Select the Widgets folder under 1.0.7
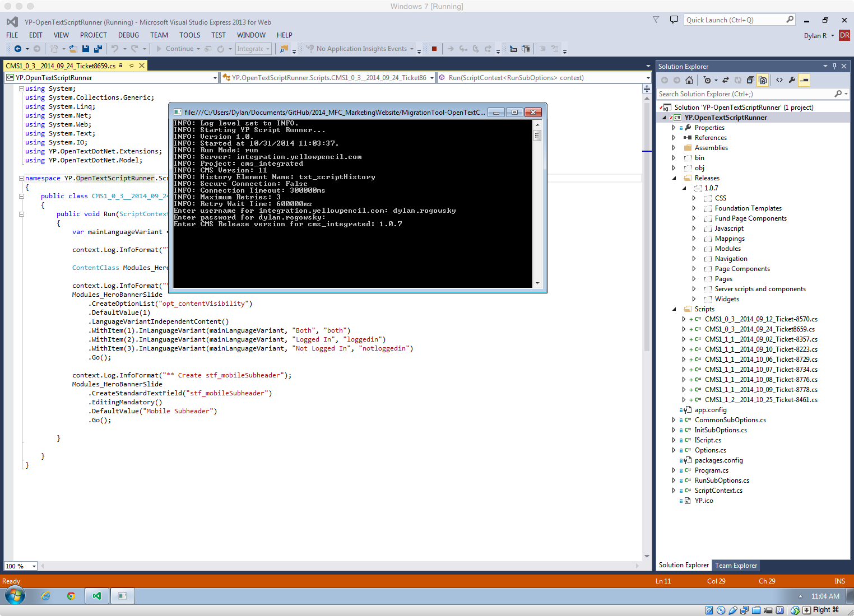854x616 pixels. (x=727, y=299)
